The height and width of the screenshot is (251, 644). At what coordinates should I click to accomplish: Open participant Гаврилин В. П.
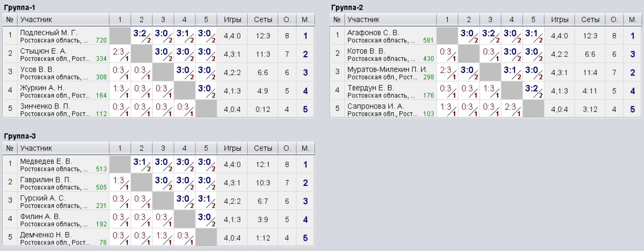tap(46, 180)
